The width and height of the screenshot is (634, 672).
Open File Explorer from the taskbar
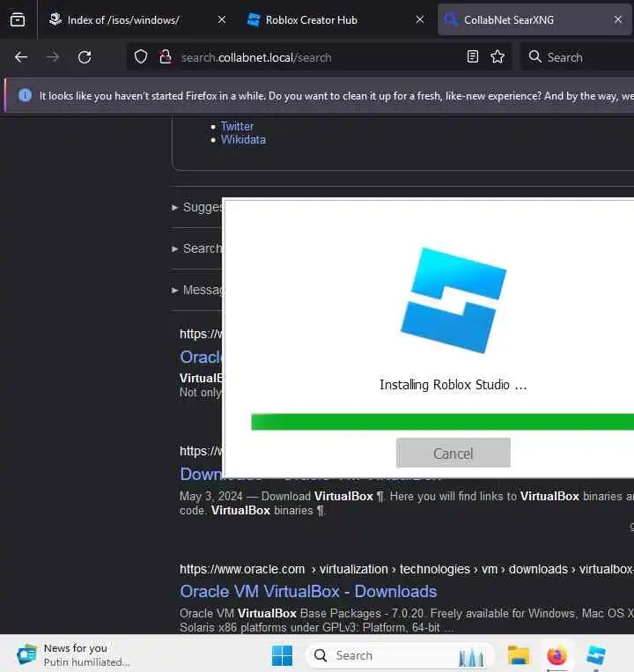click(519, 656)
